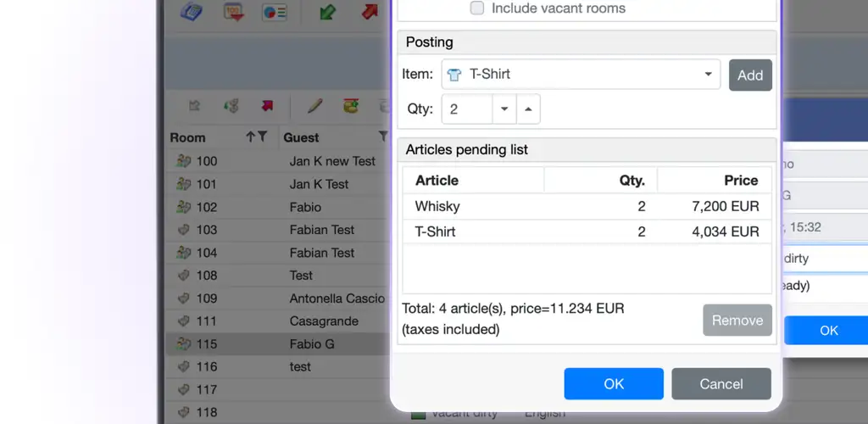Increase Qty with the up arrow
This screenshot has width=868, height=424.
pyautogui.click(x=528, y=109)
